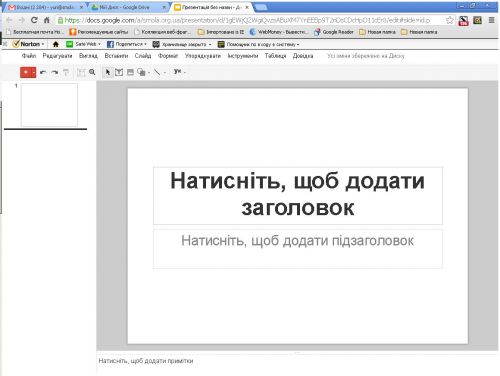
Task: Open the Facebook Поделиться dropdown
Action: coord(127,44)
